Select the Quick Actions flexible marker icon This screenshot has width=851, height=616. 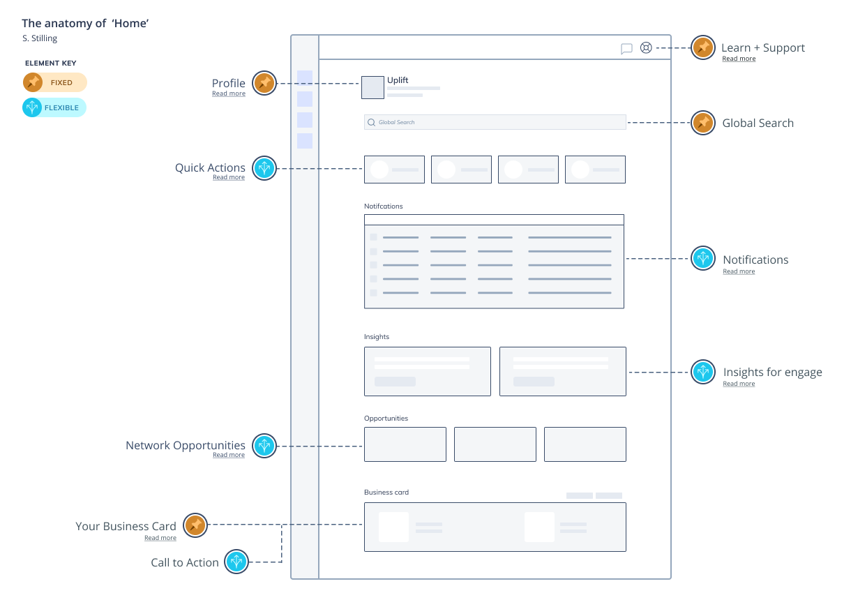[264, 168]
